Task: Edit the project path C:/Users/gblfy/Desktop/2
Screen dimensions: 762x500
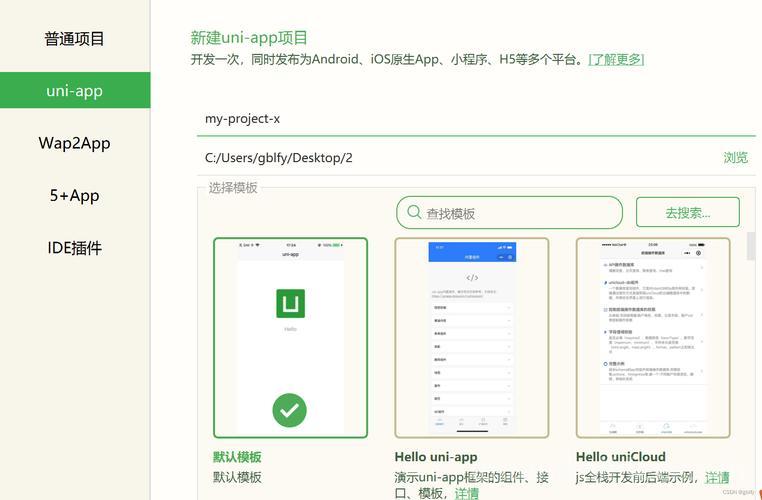Action: [x=457, y=158]
